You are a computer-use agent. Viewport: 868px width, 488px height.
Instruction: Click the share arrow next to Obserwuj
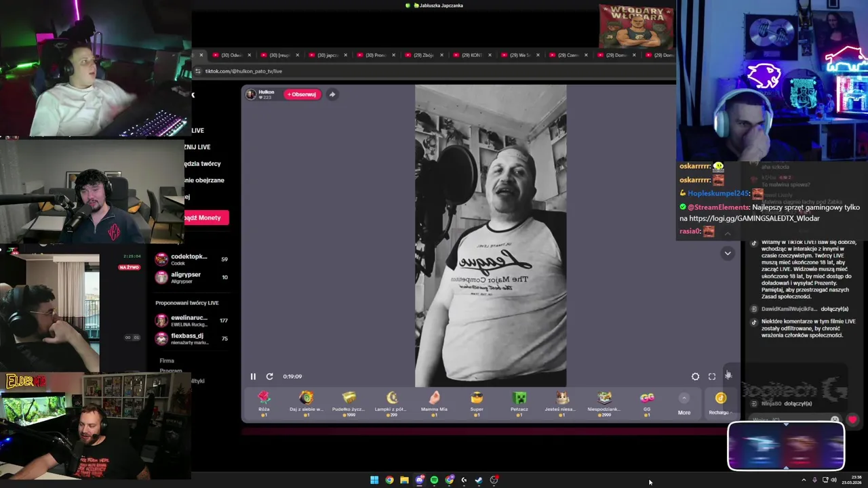332,94
